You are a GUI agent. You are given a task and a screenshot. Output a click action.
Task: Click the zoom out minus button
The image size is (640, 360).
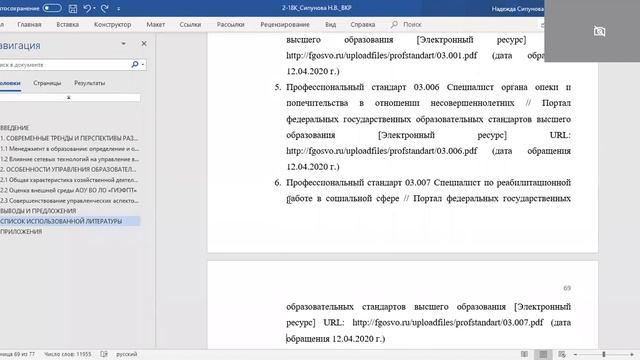coord(575,354)
